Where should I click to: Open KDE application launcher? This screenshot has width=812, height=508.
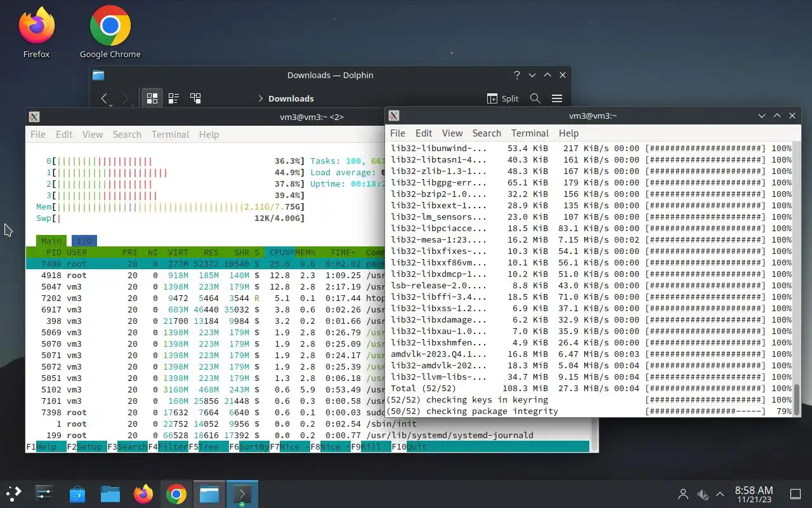coord(14,493)
